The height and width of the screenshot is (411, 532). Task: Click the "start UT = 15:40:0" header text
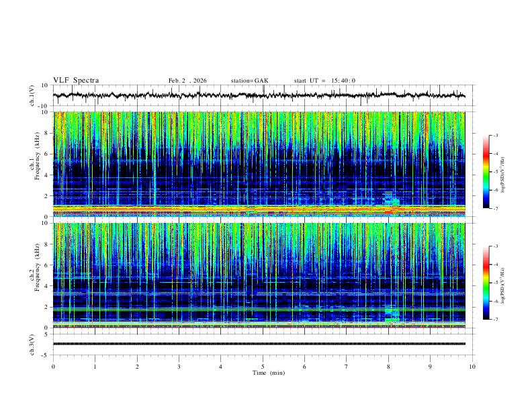(324, 81)
